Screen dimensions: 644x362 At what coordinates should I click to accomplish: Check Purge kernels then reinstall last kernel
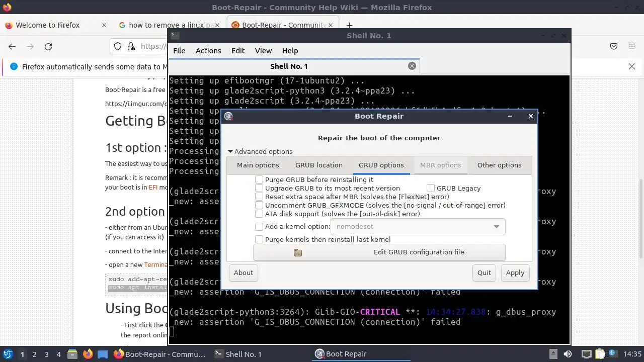[259, 240]
